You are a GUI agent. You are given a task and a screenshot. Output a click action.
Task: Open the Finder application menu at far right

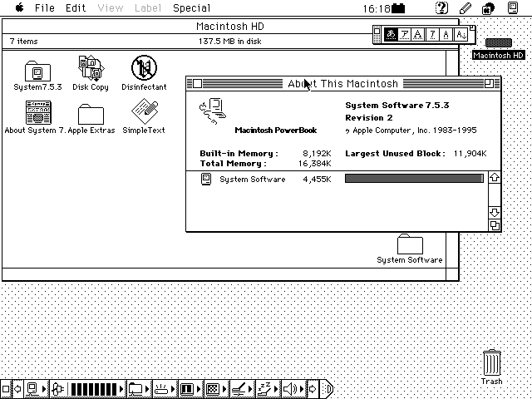pyautogui.click(x=513, y=7)
